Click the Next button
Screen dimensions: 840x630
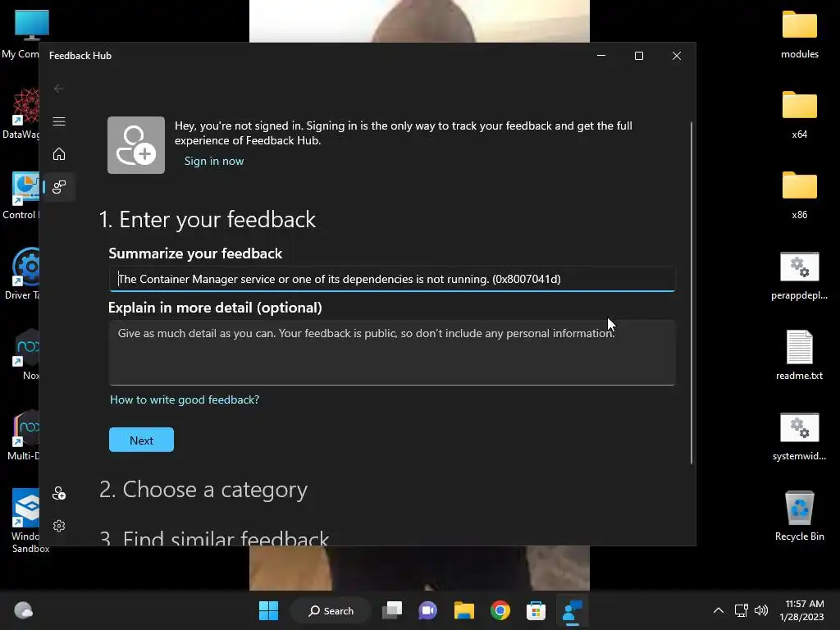click(x=141, y=440)
